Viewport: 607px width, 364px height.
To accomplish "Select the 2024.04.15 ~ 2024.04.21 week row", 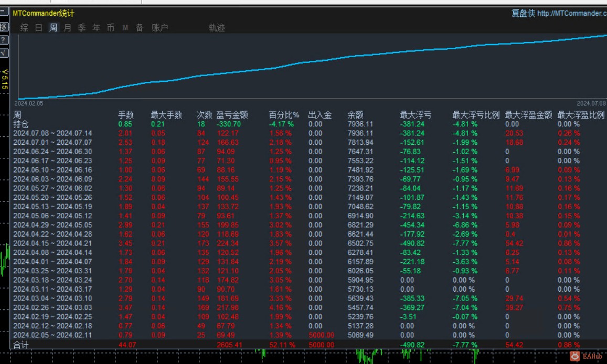I will point(52,243).
